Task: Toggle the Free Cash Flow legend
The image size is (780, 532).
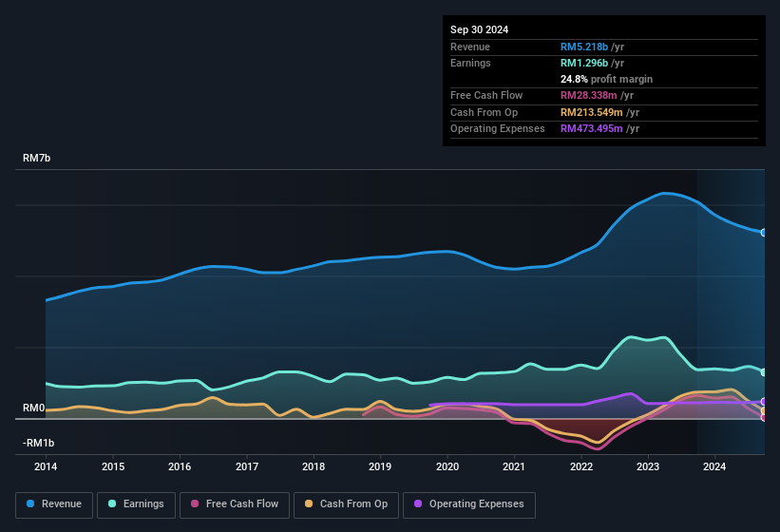Action: [x=235, y=503]
